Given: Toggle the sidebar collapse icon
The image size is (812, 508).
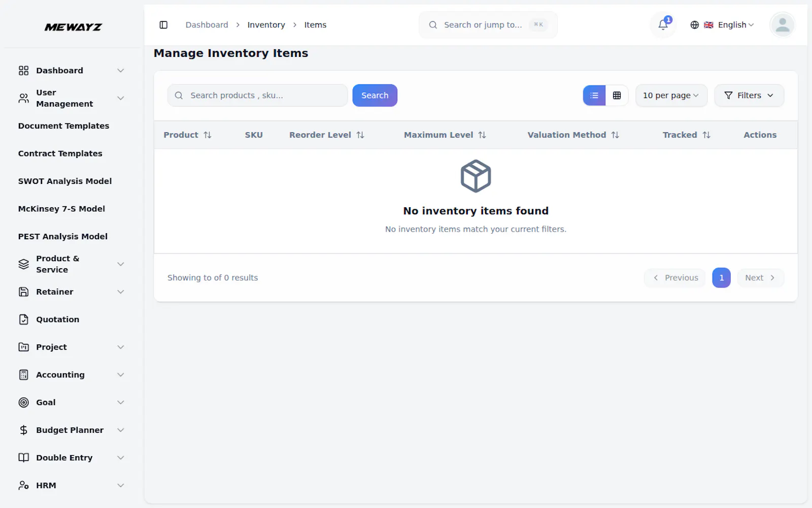Looking at the screenshot, I should 163,25.
